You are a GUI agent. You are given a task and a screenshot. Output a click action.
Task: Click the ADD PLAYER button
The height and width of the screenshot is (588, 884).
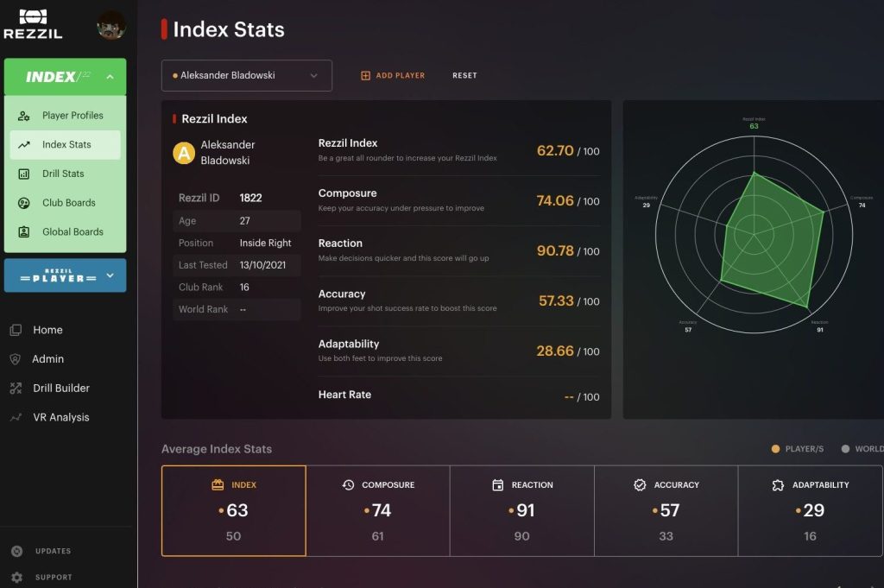coord(393,75)
